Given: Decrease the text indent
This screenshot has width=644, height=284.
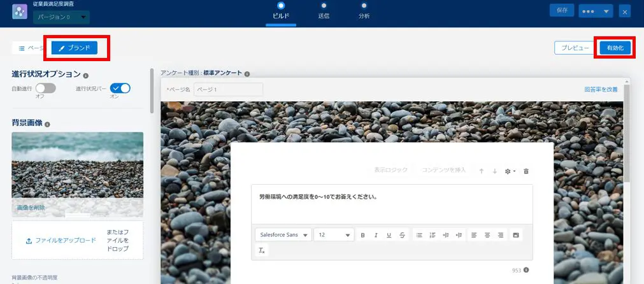Looking at the screenshot, I should click(459, 235).
